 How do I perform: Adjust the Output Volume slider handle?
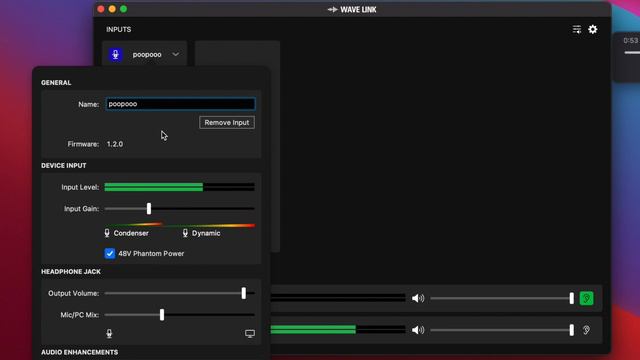(244, 293)
